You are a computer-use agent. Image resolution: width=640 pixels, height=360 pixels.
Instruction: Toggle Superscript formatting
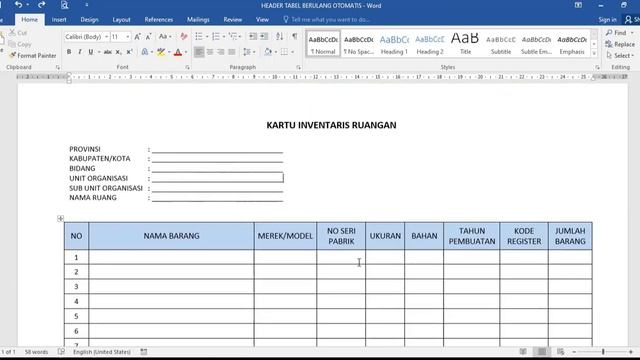[129, 52]
